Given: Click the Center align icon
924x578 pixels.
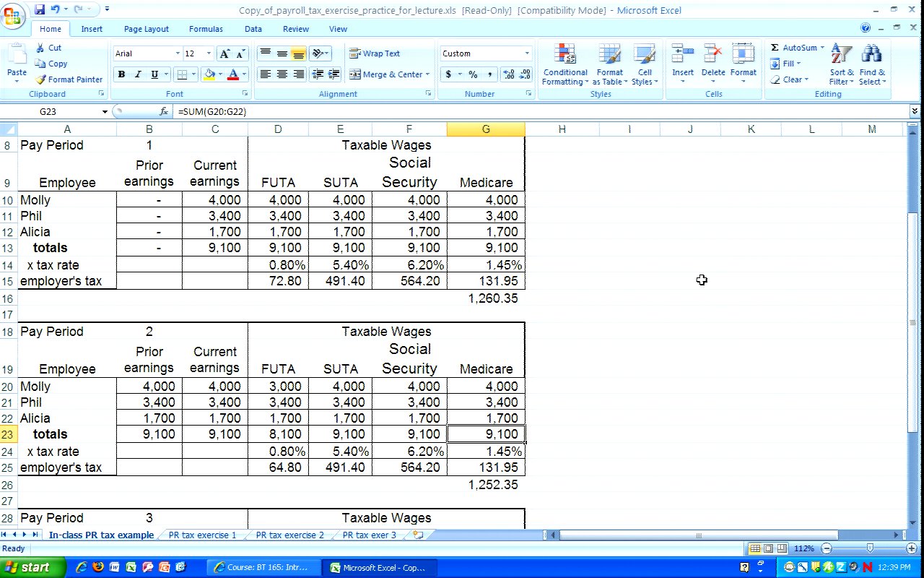Looking at the screenshot, I should pos(282,74).
